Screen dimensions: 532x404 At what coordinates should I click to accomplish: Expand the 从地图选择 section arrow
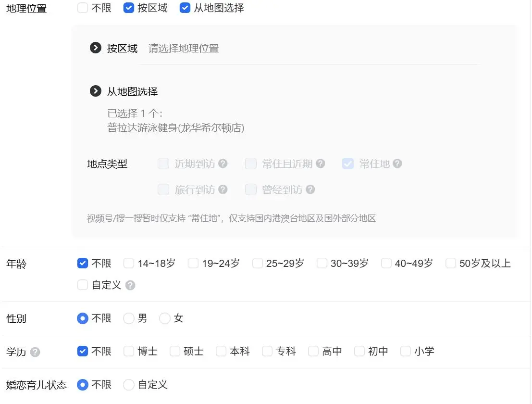click(x=95, y=91)
